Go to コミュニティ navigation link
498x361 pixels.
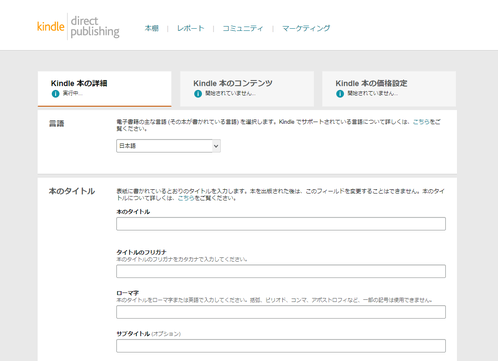coord(243,28)
